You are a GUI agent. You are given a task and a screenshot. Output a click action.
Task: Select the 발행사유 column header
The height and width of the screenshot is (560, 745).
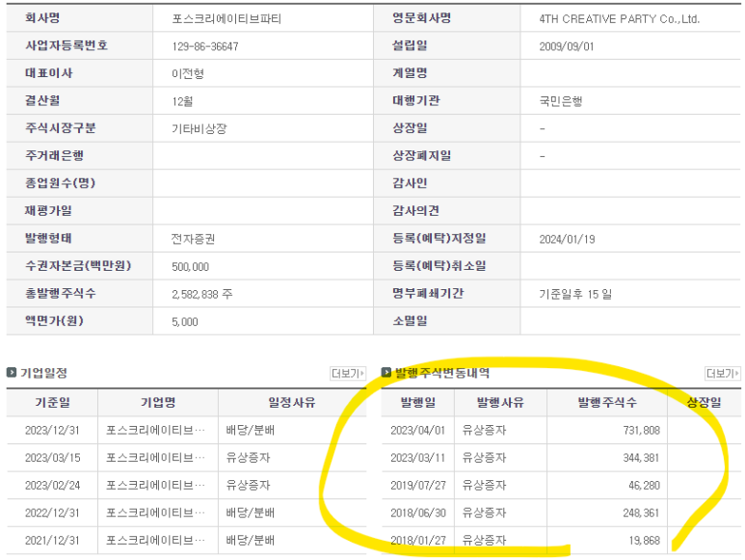coord(500,402)
